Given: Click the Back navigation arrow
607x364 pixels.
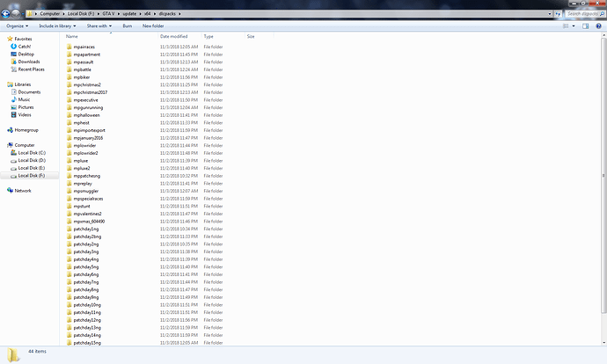Looking at the screenshot, I should [x=5, y=14].
